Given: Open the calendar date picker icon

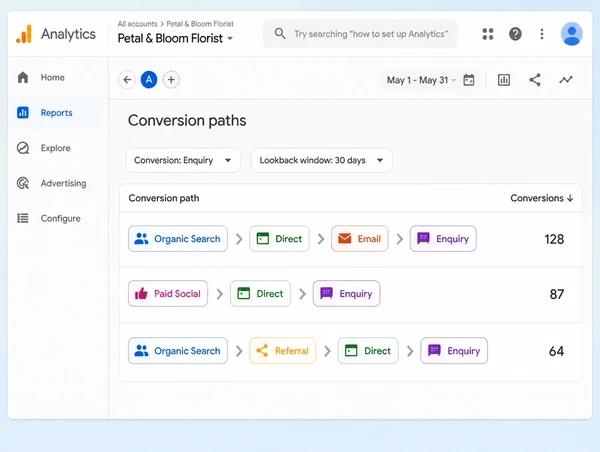Looking at the screenshot, I should (469, 80).
